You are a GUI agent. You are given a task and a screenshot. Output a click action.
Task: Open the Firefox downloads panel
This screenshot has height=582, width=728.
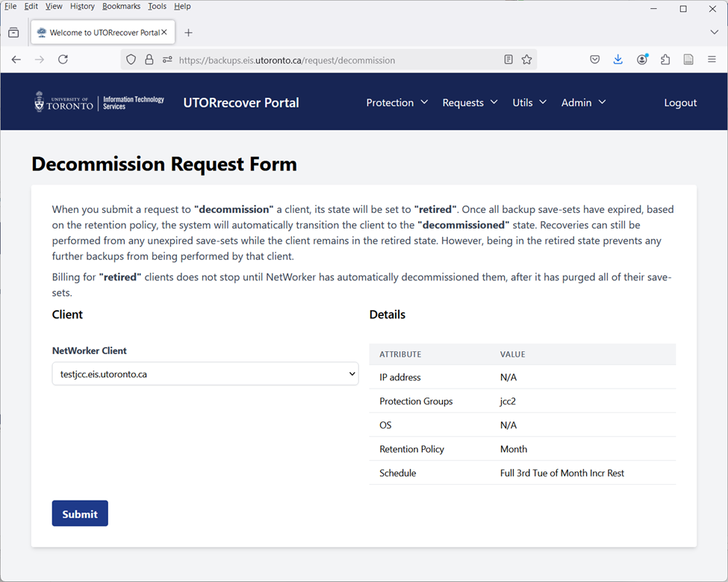(618, 60)
